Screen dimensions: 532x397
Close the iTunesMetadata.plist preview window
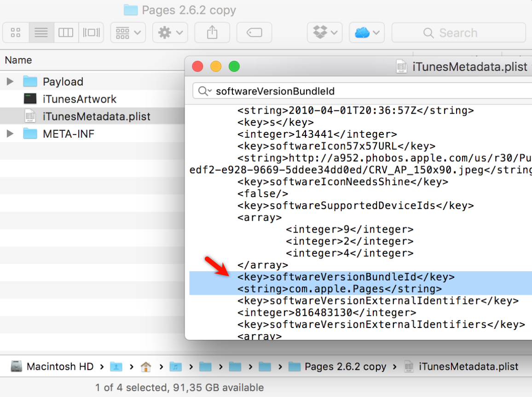197,66
